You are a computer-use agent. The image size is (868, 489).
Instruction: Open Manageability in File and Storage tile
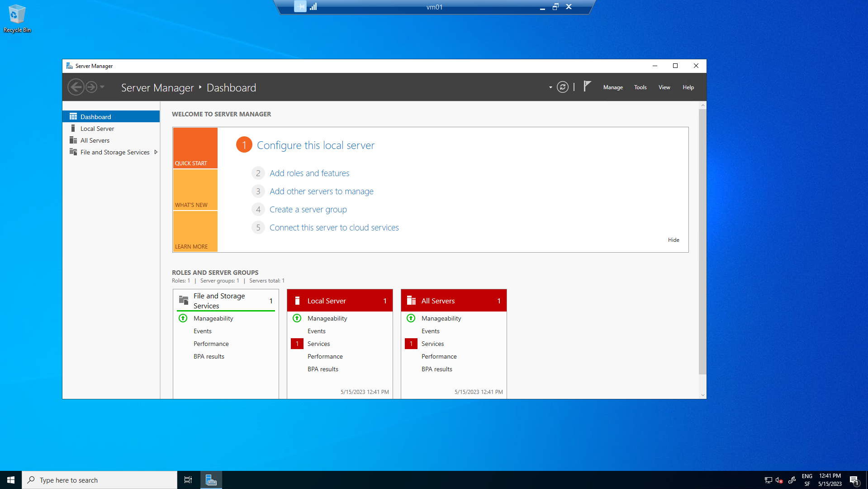coord(213,318)
